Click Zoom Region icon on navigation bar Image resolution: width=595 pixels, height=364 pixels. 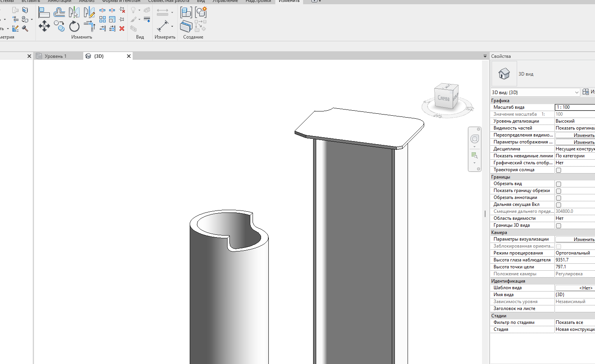(x=475, y=155)
